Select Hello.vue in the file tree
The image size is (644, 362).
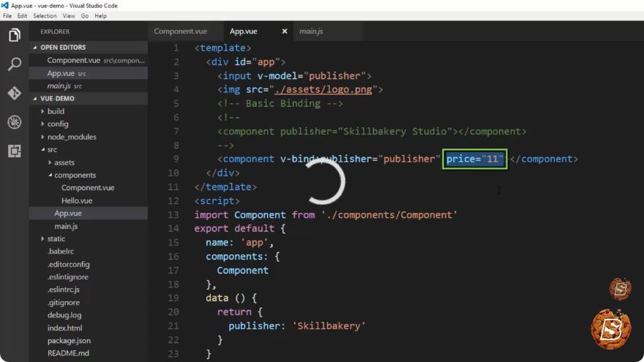coord(77,200)
